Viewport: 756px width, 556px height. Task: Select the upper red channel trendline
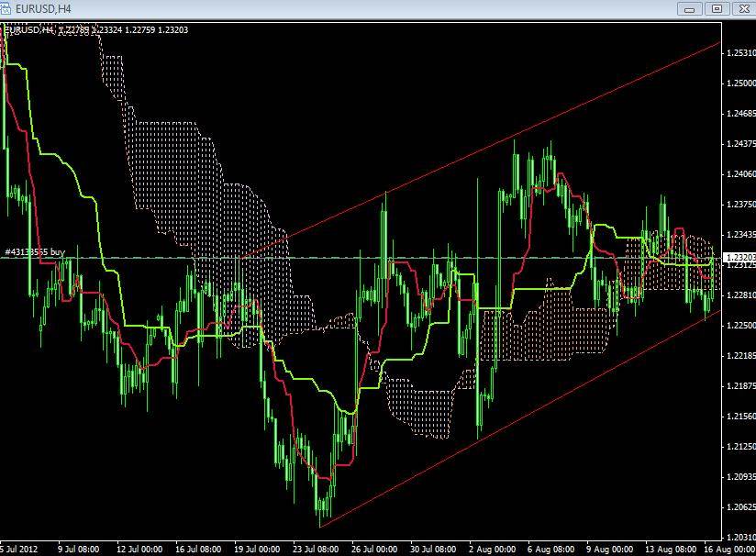click(x=483, y=151)
